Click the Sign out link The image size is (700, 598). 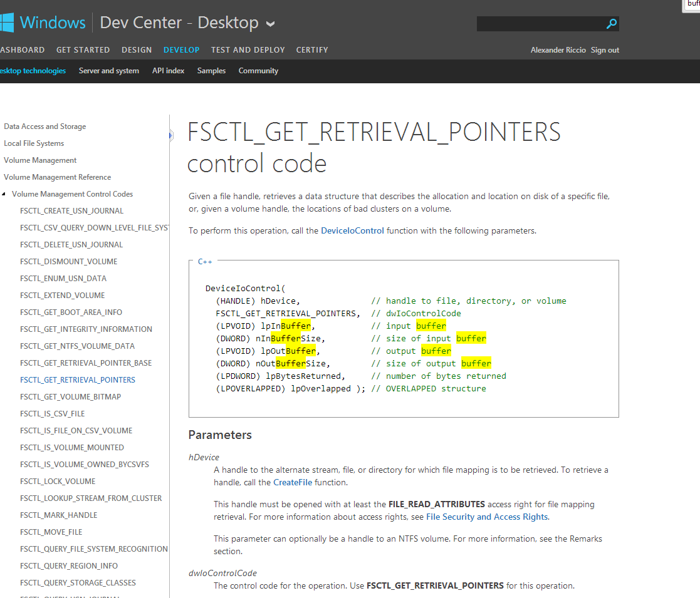point(605,50)
